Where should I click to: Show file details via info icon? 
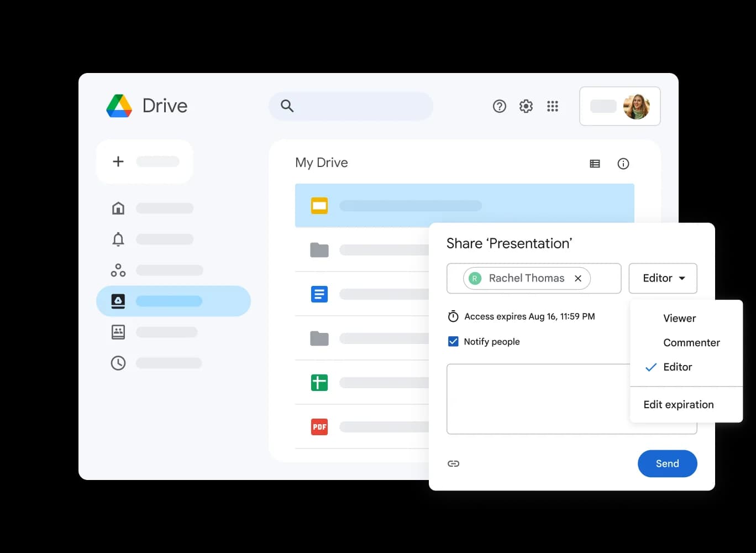(623, 163)
